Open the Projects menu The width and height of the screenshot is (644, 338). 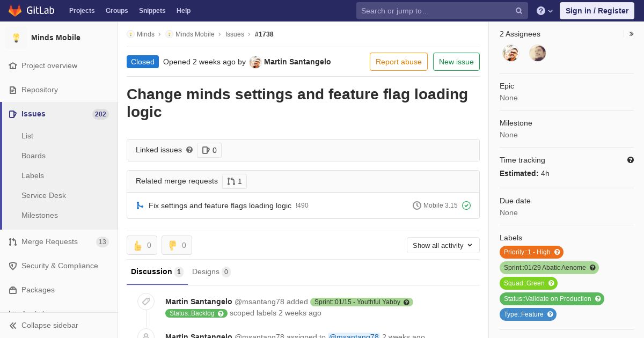tap(82, 11)
